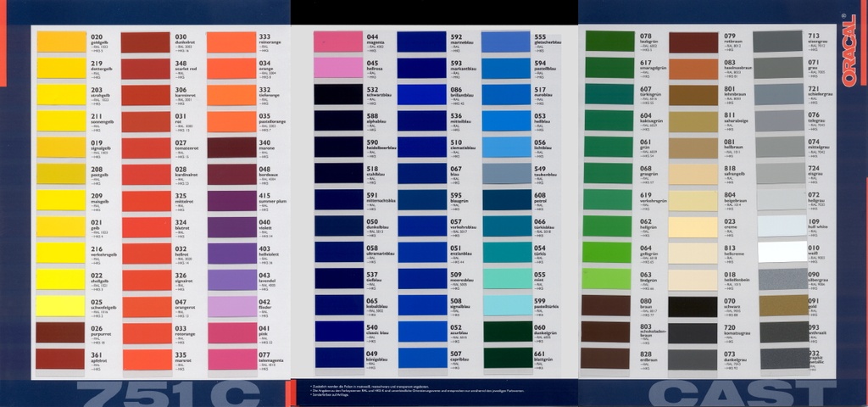Select the 043 lavendel purple swatch

click(x=231, y=280)
